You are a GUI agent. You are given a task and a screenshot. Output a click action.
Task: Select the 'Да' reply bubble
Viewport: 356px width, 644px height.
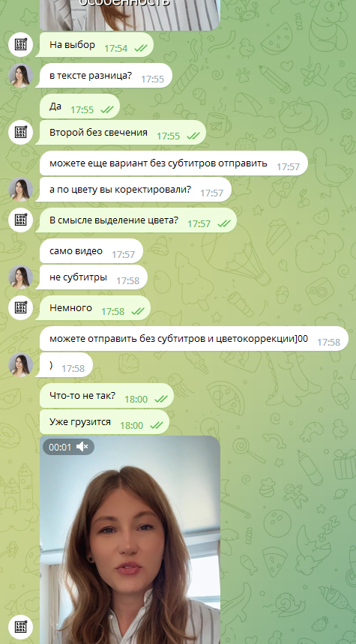point(79,106)
